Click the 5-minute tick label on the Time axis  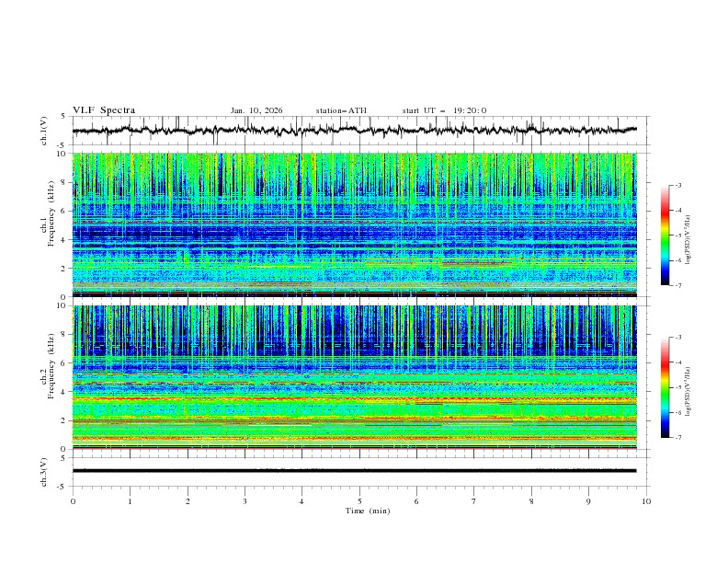(x=359, y=501)
